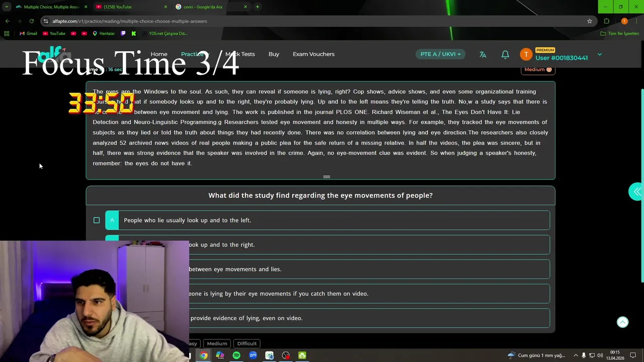Open the Practice navigation menu

[195, 54]
